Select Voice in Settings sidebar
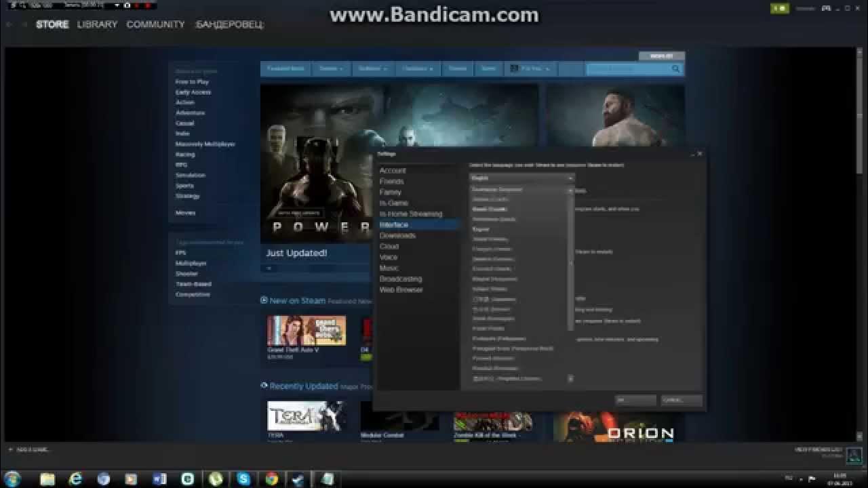The width and height of the screenshot is (868, 488). (x=389, y=258)
